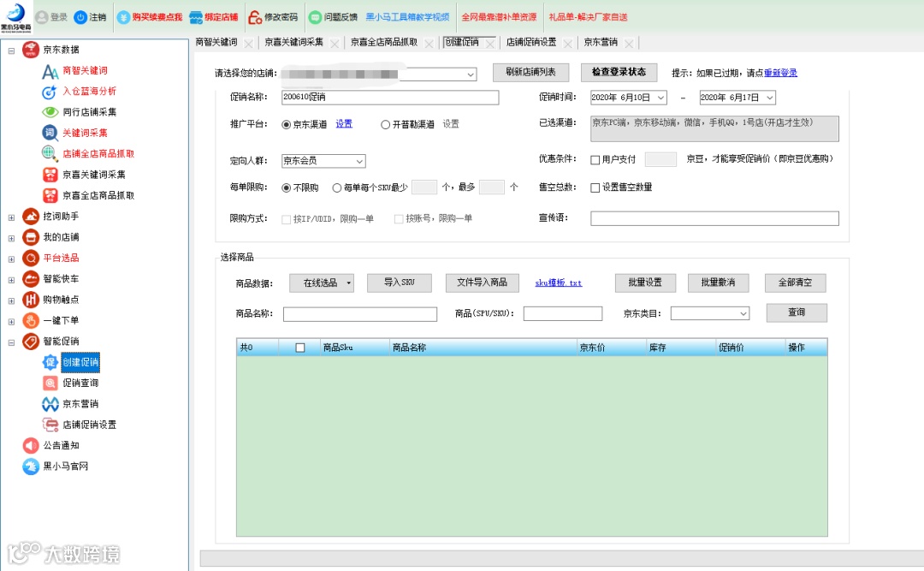Screen dimensions: 924x571
Task: Click the 修改密码 lock icon
Action: tap(255, 17)
